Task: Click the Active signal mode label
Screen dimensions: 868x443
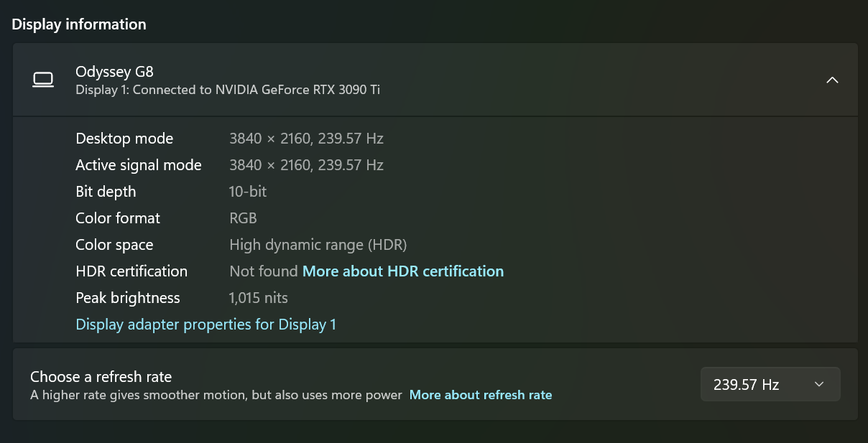Action: coord(138,165)
